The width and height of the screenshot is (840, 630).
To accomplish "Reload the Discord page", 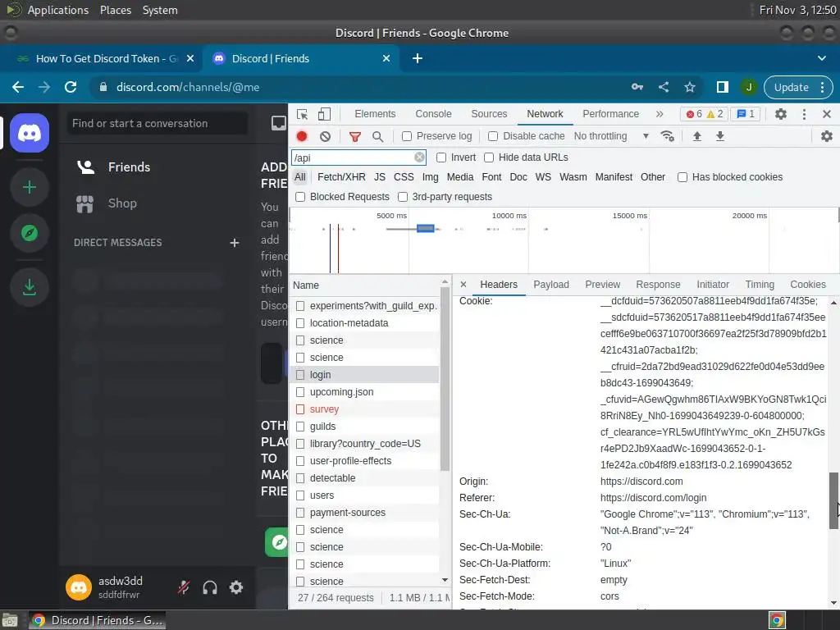I will [x=71, y=87].
